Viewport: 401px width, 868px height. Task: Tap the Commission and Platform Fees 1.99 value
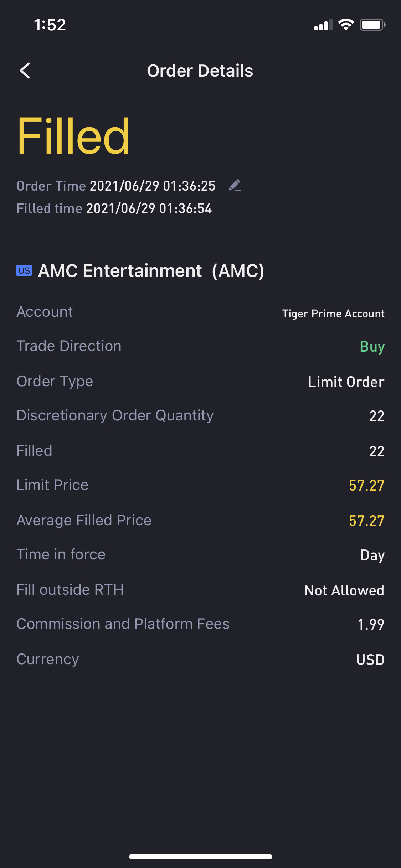[370, 624]
